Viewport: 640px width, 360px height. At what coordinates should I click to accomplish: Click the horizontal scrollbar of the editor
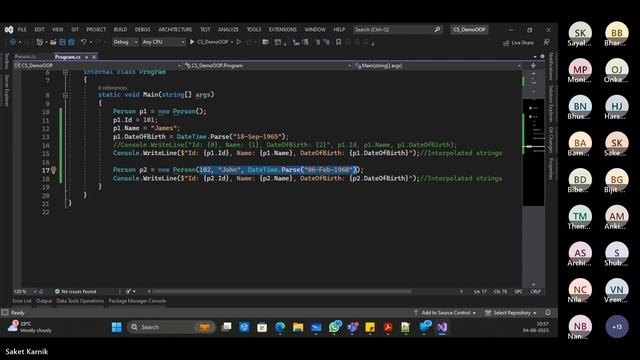coord(282,291)
